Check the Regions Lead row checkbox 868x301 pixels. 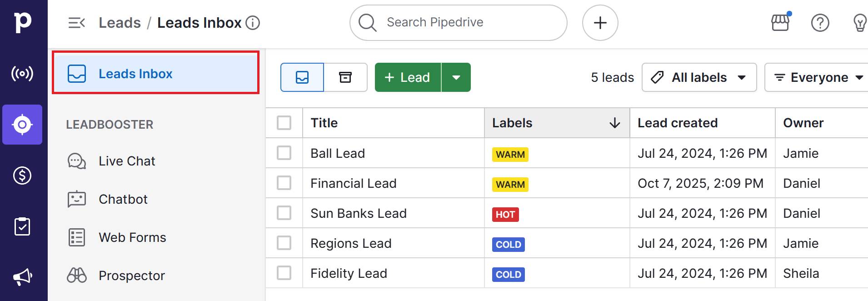284,243
